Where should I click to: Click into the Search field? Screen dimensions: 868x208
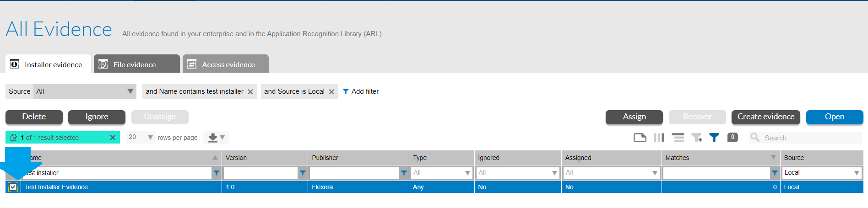coord(812,138)
